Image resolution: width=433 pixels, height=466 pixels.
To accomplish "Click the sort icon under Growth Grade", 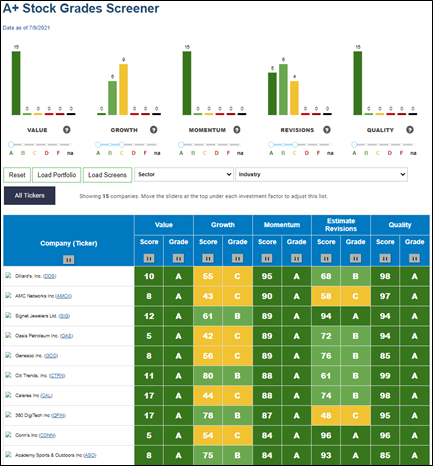I will point(237,258).
